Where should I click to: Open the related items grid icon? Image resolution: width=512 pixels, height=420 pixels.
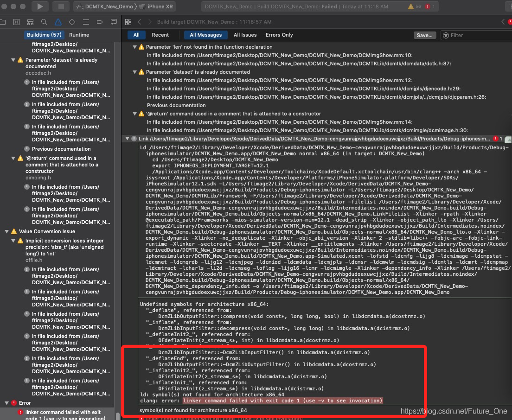[128, 22]
